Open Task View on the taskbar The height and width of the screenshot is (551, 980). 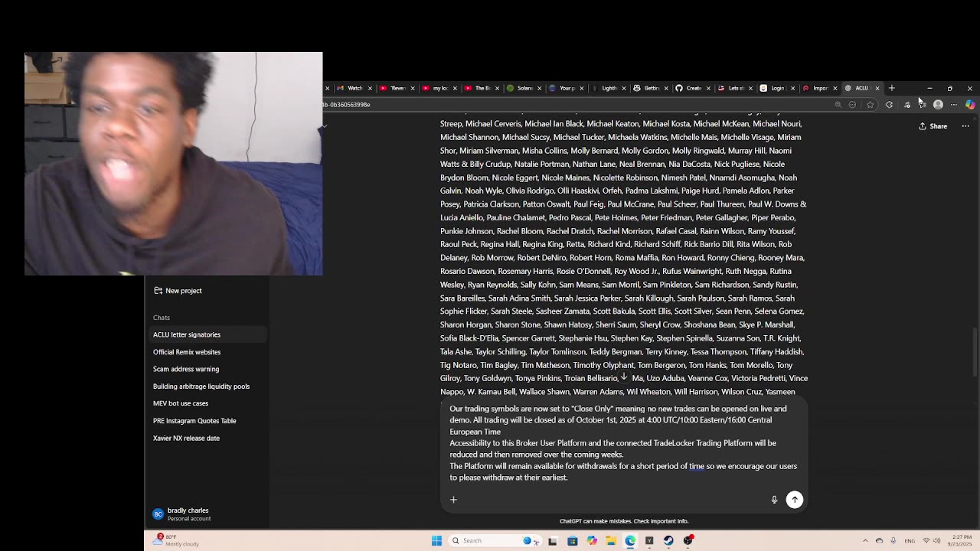pos(552,540)
